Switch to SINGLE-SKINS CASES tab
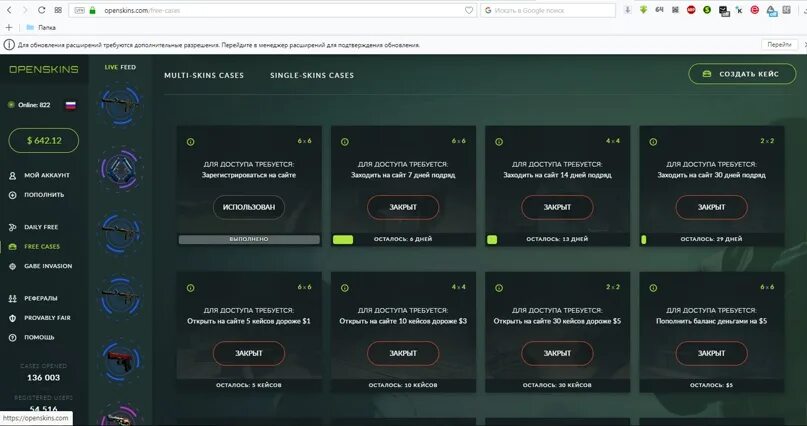The height and width of the screenshot is (426, 807). pyautogui.click(x=312, y=75)
